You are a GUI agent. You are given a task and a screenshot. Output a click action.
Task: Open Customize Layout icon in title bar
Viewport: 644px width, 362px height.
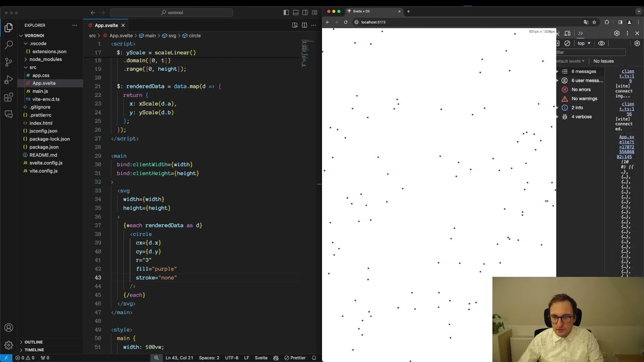point(315,12)
